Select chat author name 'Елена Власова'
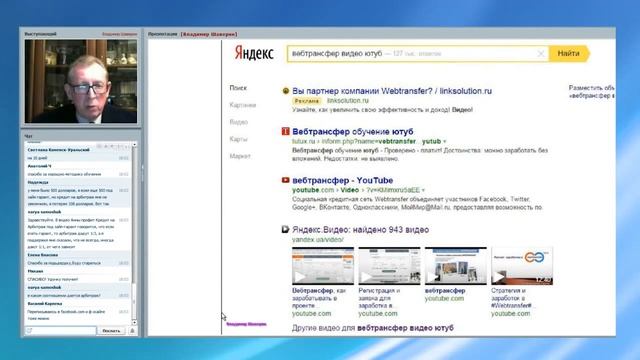The width and height of the screenshot is (640, 360). pyautogui.click(x=42, y=255)
